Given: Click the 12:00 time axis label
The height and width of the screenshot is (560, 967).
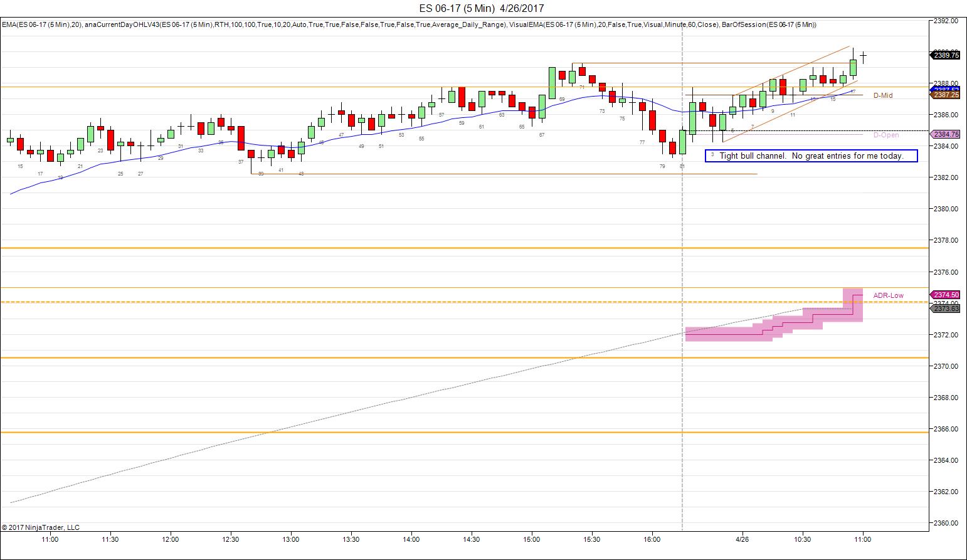Looking at the screenshot, I should tap(170, 539).
